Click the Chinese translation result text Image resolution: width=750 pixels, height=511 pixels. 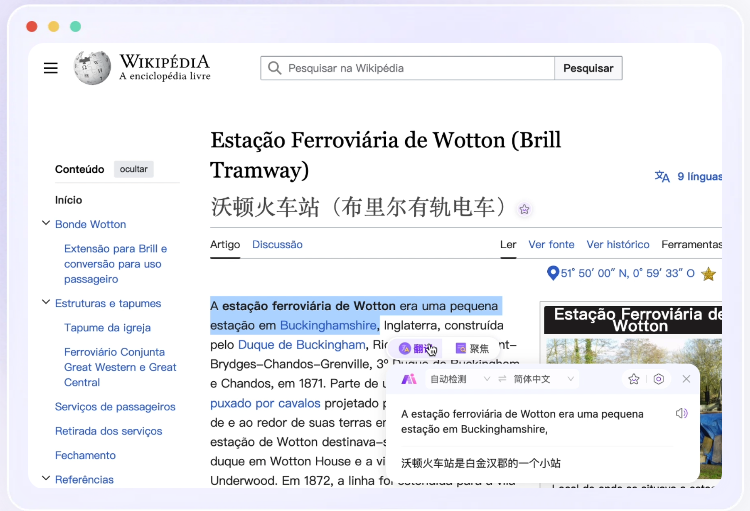481,463
